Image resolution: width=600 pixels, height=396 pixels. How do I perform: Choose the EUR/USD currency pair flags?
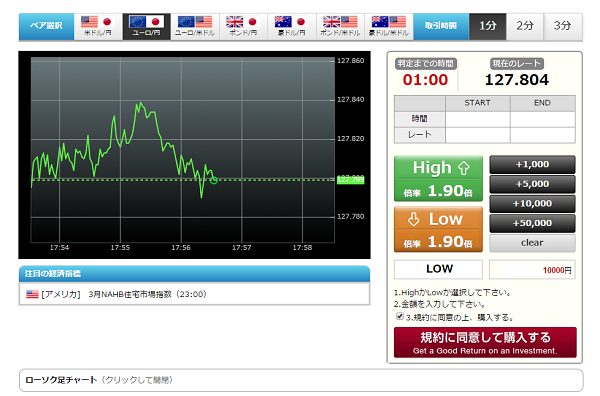tap(195, 22)
